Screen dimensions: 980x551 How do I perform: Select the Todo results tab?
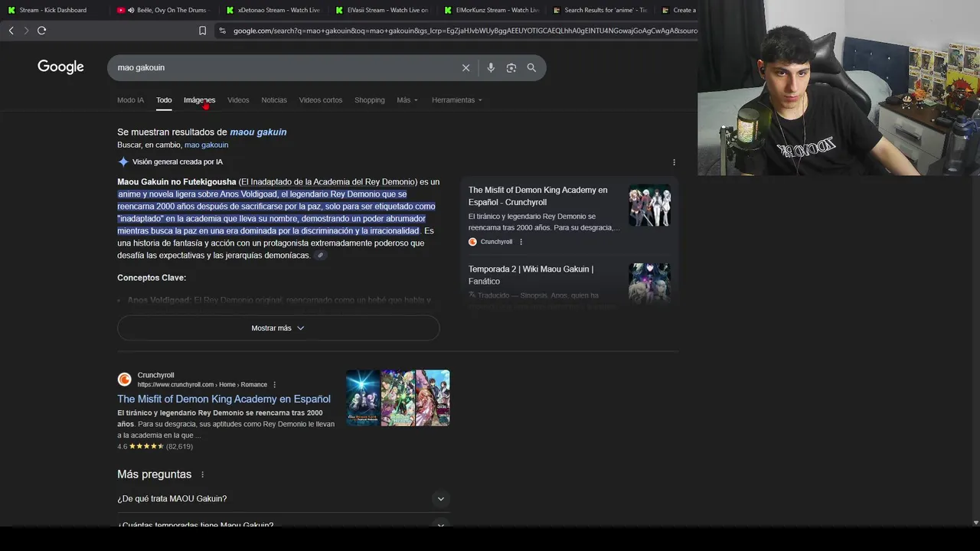point(164,100)
